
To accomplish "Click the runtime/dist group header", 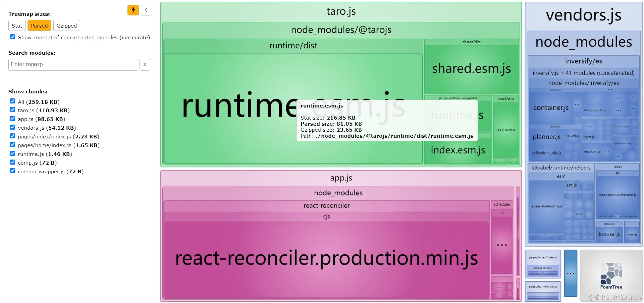I will [293, 46].
